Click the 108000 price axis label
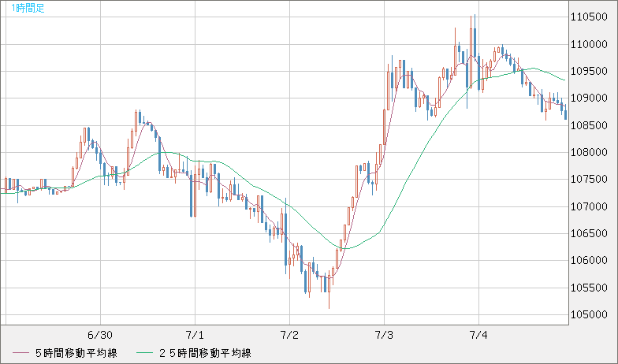618x364 pixels. 589,153
